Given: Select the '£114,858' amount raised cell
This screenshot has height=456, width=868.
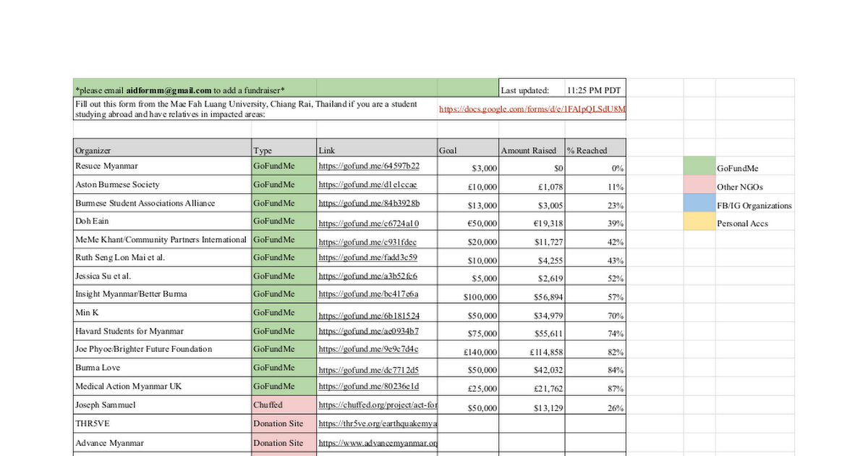Looking at the screenshot, I should [x=532, y=350].
